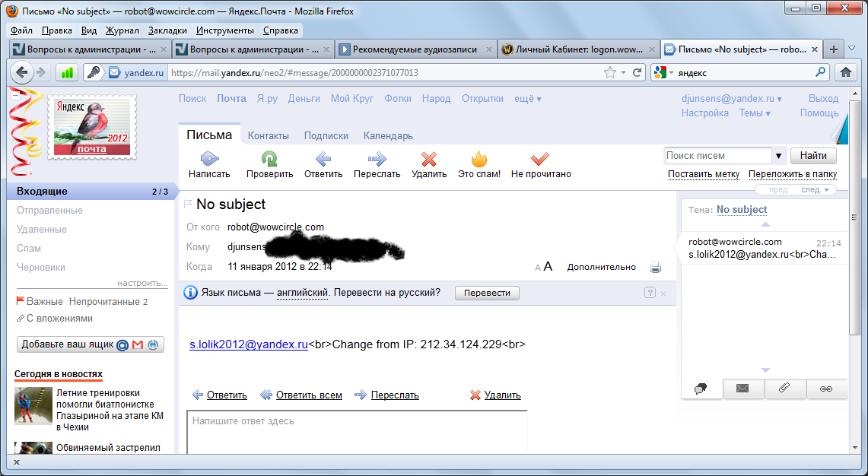The image size is (868, 476).
Task: Collapse thread with up triangle under Тема
Action: [x=765, y=224]
